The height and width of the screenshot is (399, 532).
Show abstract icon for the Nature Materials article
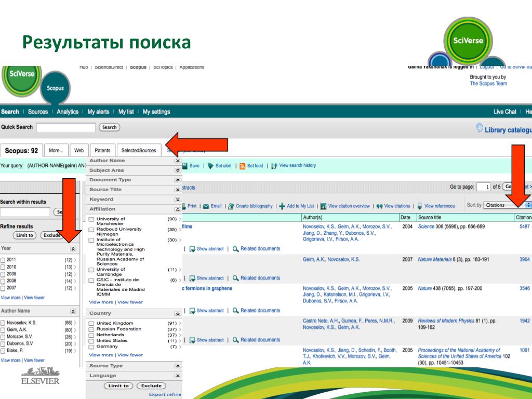[x=192, y=278]
